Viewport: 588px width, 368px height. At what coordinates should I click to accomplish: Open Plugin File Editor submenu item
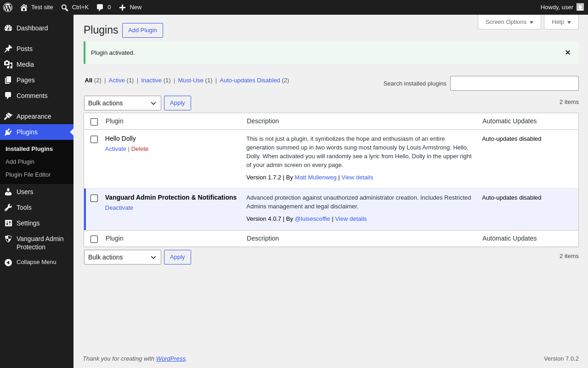point(28,175)
